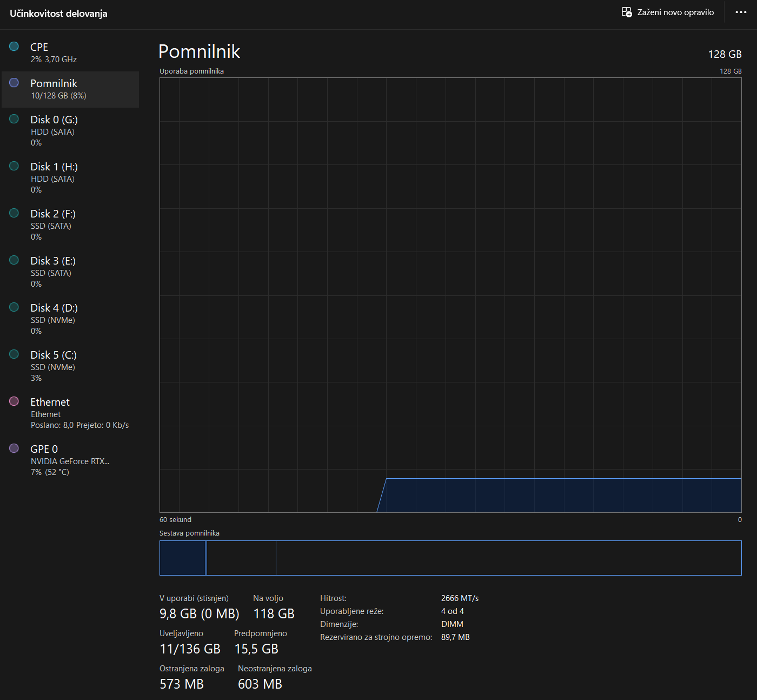Click the 2666 MT/s speed value
The height and width of the screenshot is (700, 757).
(460, 598)
